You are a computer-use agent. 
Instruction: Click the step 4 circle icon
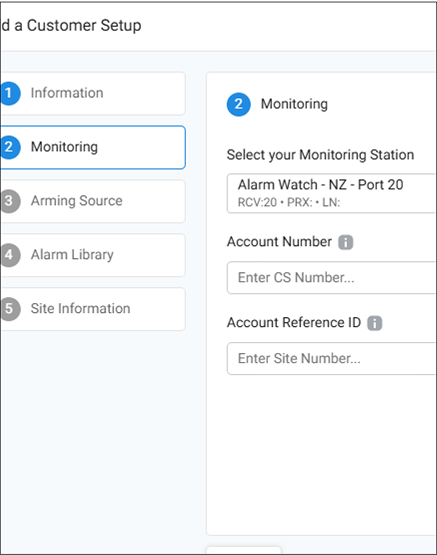(x=10, y=255)
